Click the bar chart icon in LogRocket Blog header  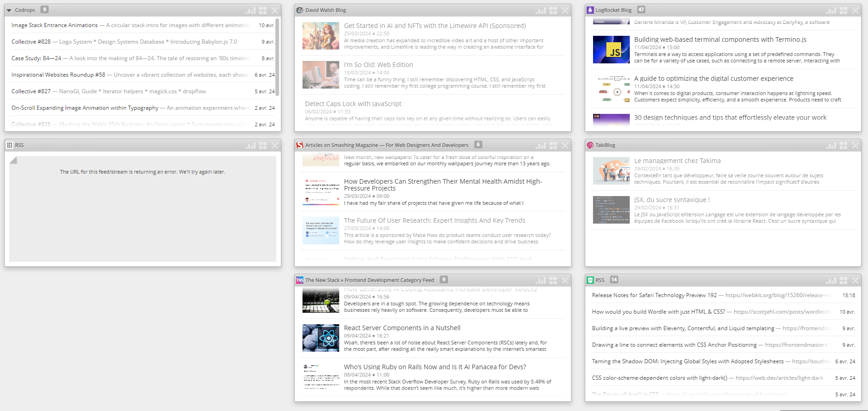(x=831, y=10)
